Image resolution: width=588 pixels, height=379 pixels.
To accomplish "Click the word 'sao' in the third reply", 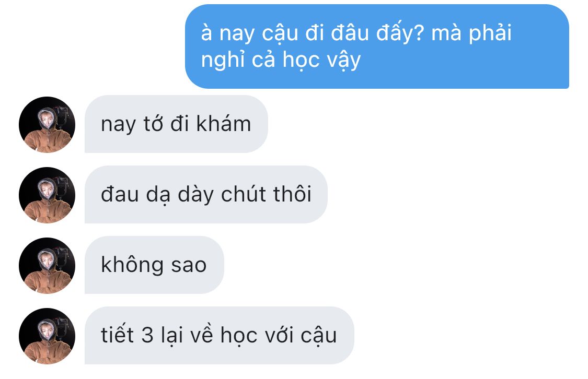I will pyautogui.click(x=189, y=265).
